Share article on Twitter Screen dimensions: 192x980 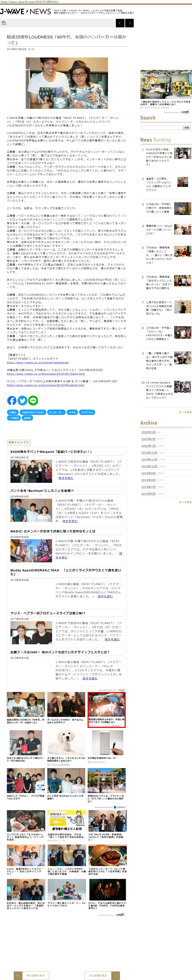point(22,400)
